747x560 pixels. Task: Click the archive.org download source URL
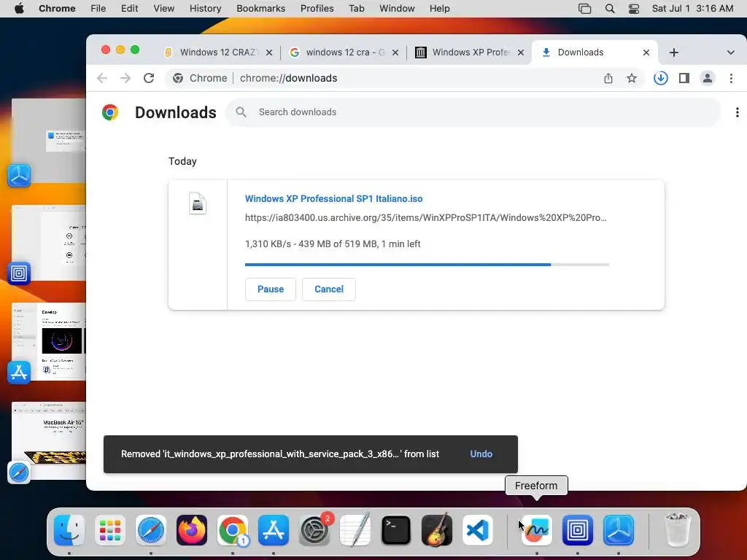[425, 217]
